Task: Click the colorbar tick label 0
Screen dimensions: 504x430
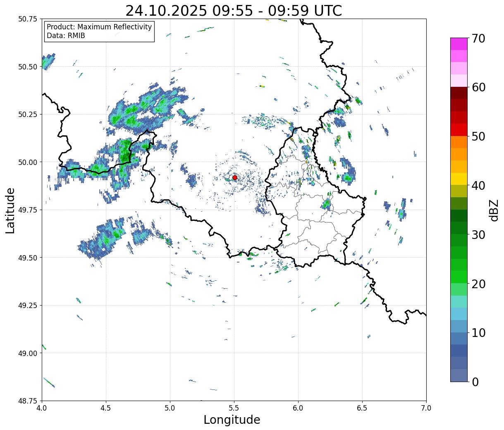Action: coord(475,382)
